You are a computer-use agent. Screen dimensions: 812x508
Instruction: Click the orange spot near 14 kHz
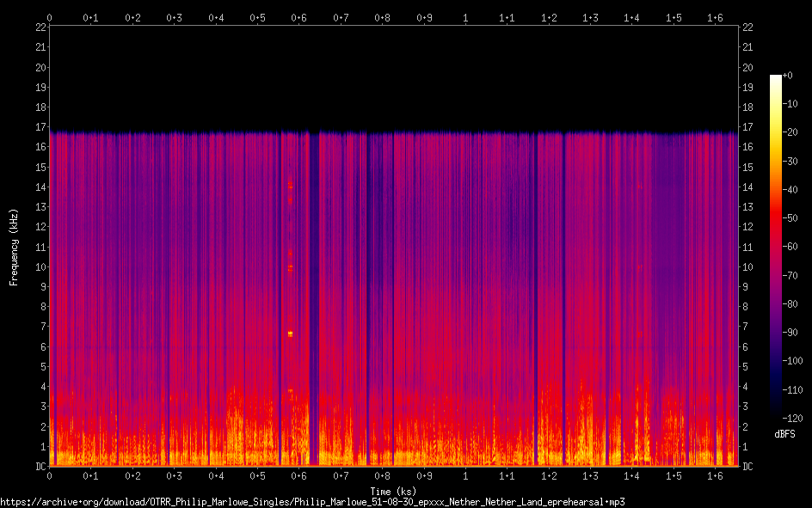point(291,186)
